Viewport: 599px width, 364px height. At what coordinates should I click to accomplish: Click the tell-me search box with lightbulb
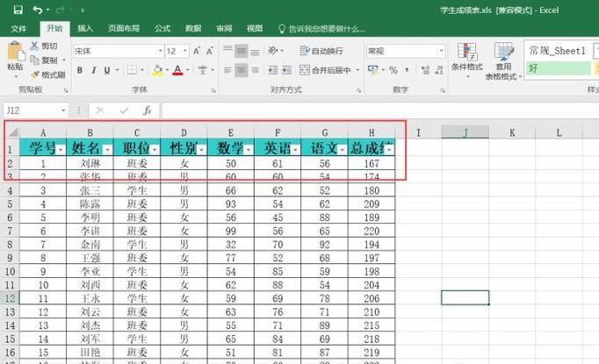pyautogui.click(x=321, y=29)
